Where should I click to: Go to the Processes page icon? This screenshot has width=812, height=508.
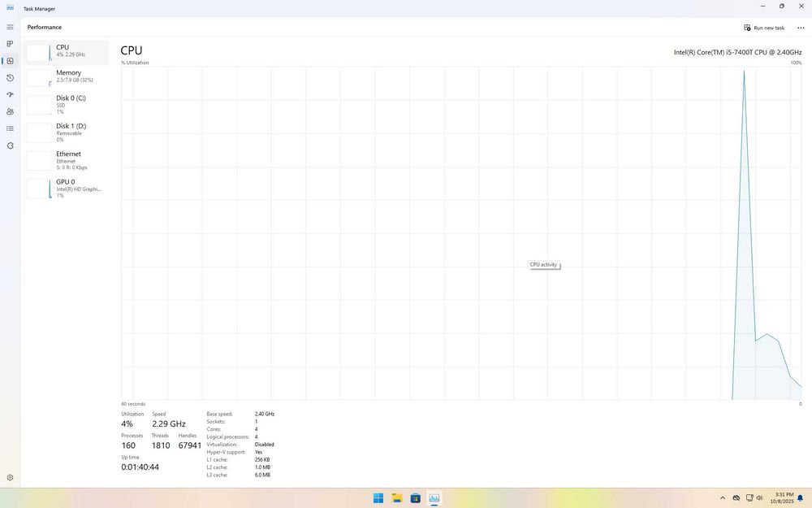10,44
